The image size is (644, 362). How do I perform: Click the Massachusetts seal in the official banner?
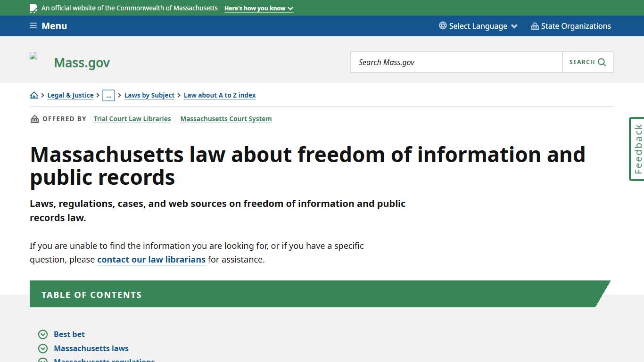point(33,8)
